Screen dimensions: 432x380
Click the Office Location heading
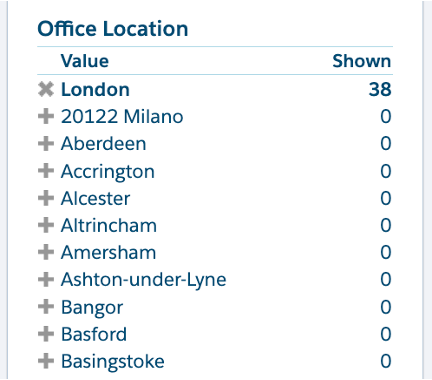pyautogui.click(x=113, y=29)
